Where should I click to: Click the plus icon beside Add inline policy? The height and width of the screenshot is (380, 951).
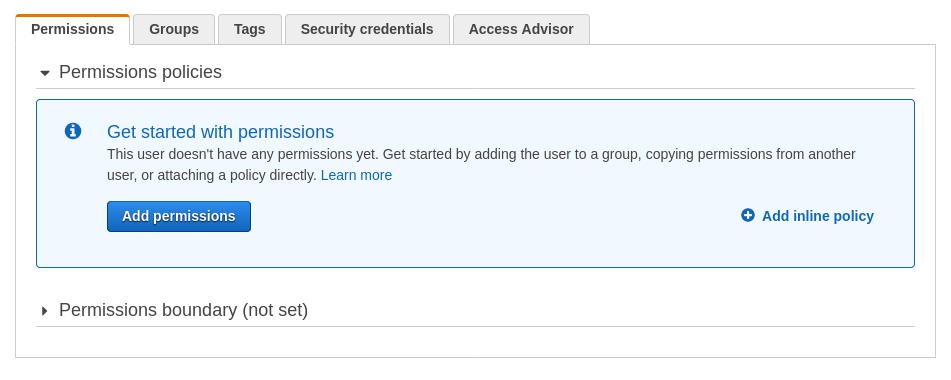coord(748,215)
